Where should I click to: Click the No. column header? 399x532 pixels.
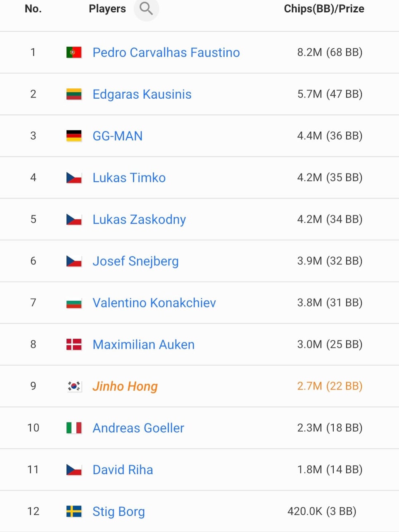[33, 9]
